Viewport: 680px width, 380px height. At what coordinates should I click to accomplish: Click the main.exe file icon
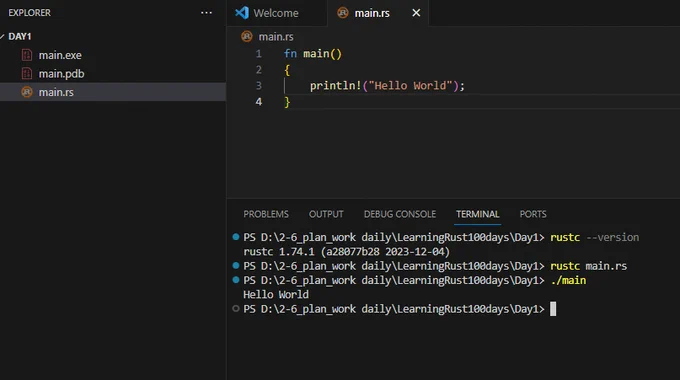coord(27,55)
